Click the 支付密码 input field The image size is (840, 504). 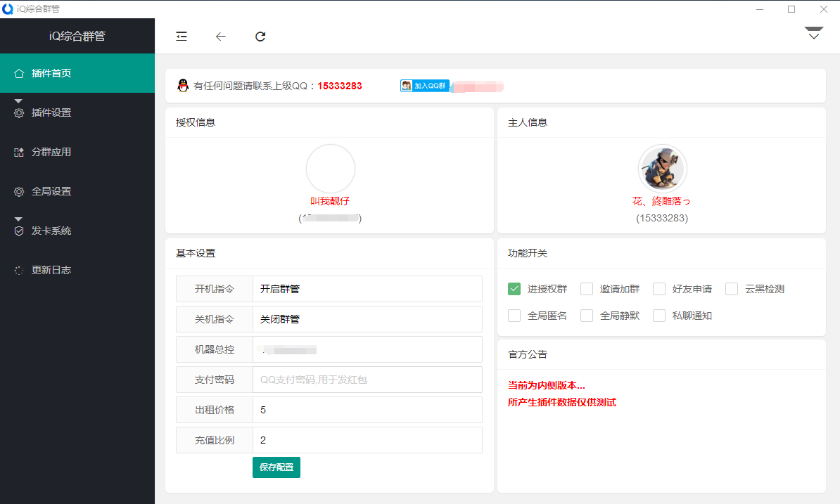pyautogui.click(x=367, y=380)
